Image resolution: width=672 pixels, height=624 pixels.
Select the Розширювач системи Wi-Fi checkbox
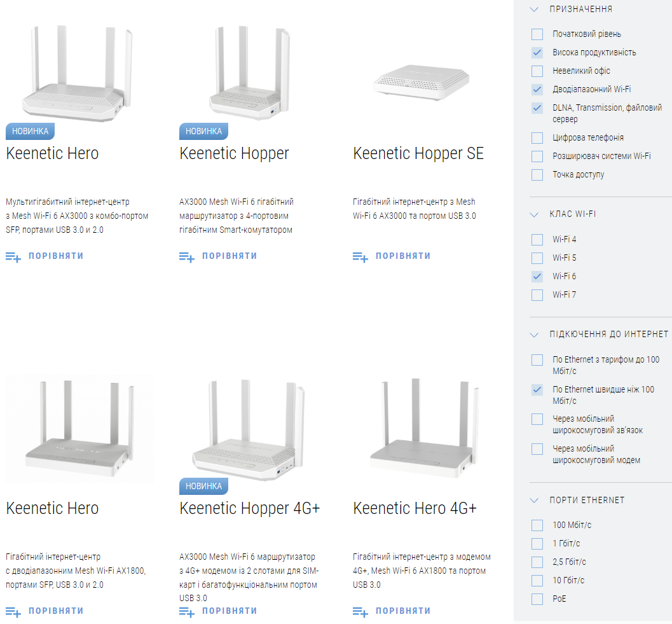(x=537, y=156)
